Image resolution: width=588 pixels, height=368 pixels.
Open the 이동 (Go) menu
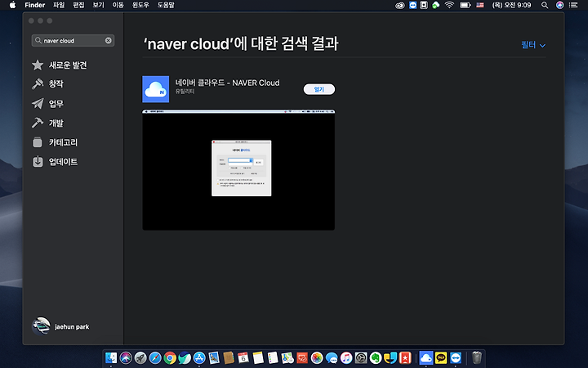118,5
